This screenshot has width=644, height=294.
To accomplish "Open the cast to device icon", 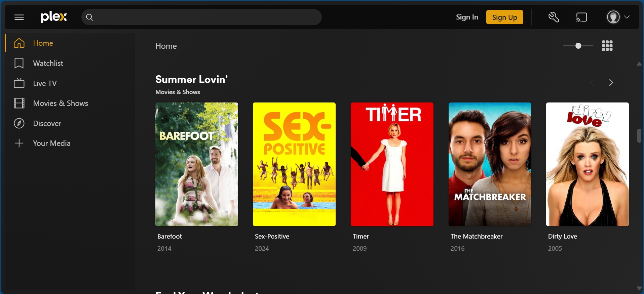I will [581, 17].
